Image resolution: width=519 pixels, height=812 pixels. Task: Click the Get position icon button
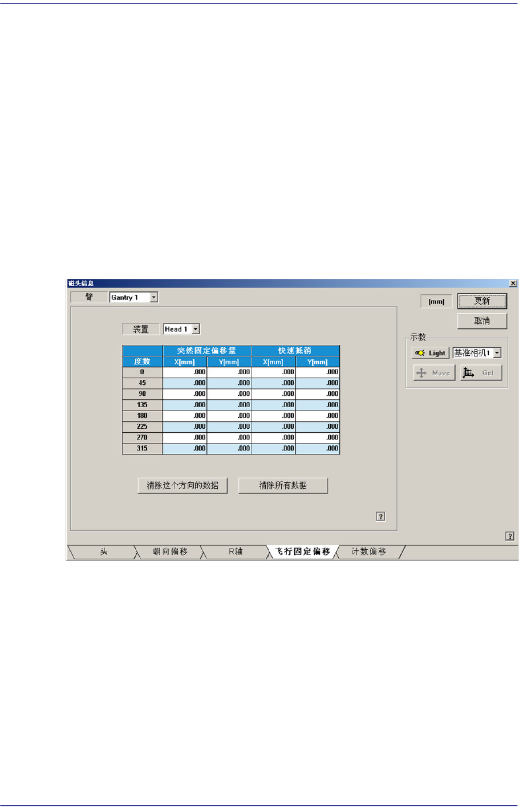[x=481, y=373]
